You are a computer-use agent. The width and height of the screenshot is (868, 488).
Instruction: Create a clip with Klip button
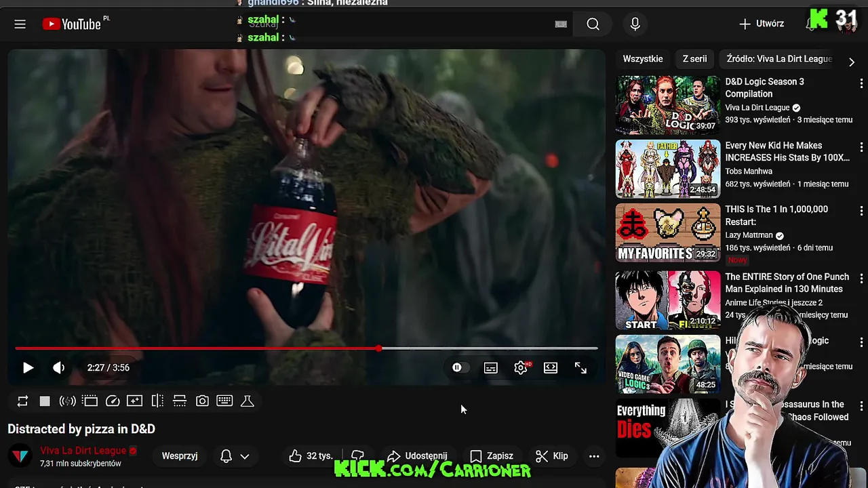pos(552,456)
